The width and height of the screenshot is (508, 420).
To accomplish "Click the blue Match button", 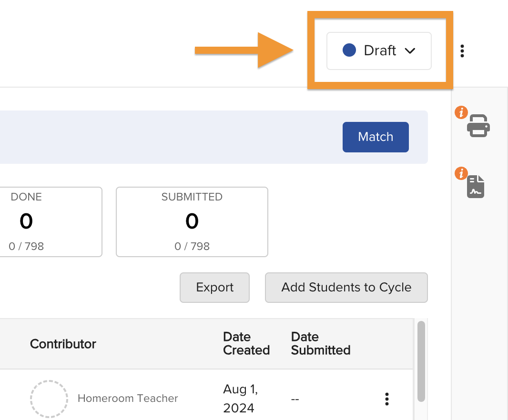I will pos(376,137).
